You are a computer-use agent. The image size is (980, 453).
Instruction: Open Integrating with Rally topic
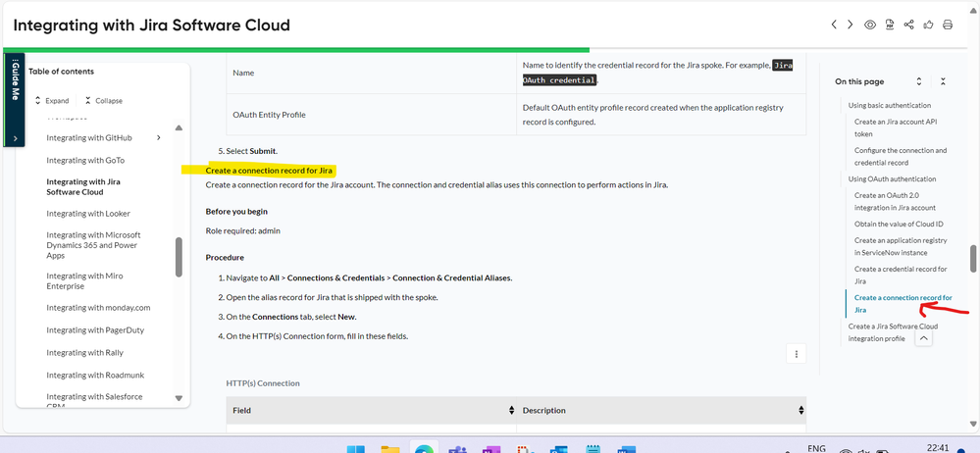tap(84, 352)
